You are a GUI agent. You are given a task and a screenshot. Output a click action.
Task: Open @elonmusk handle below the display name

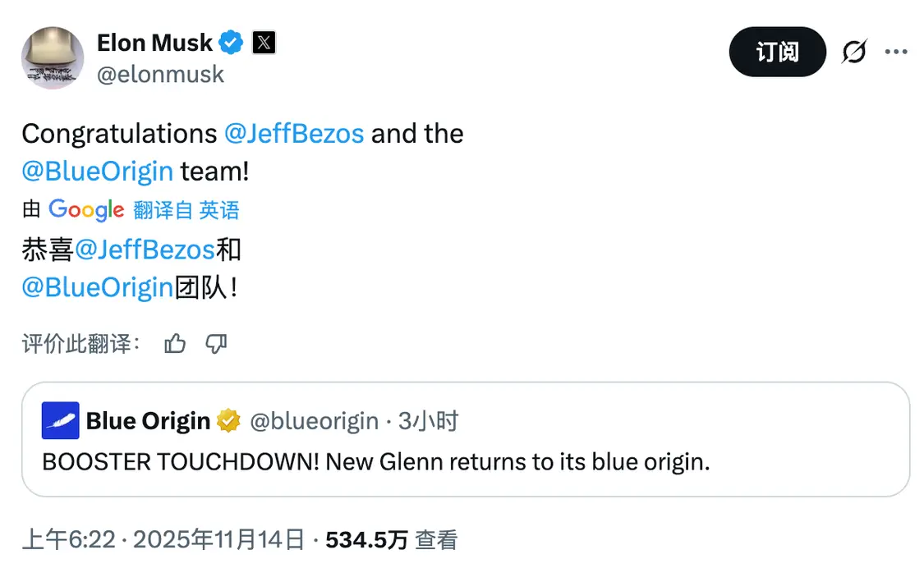pyautogui.click(x=161, y=74)
